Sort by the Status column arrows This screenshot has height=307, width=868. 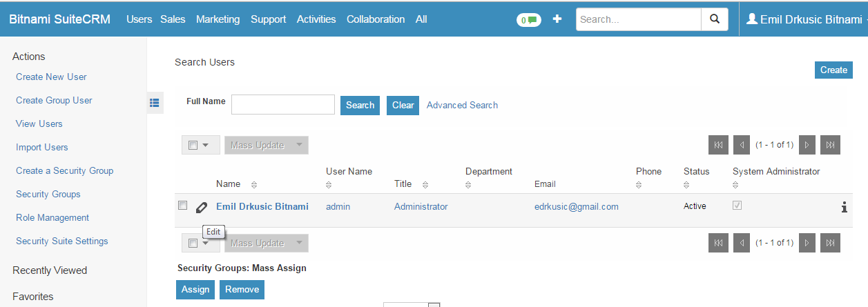pyautogui.click(x=686, y=185)
